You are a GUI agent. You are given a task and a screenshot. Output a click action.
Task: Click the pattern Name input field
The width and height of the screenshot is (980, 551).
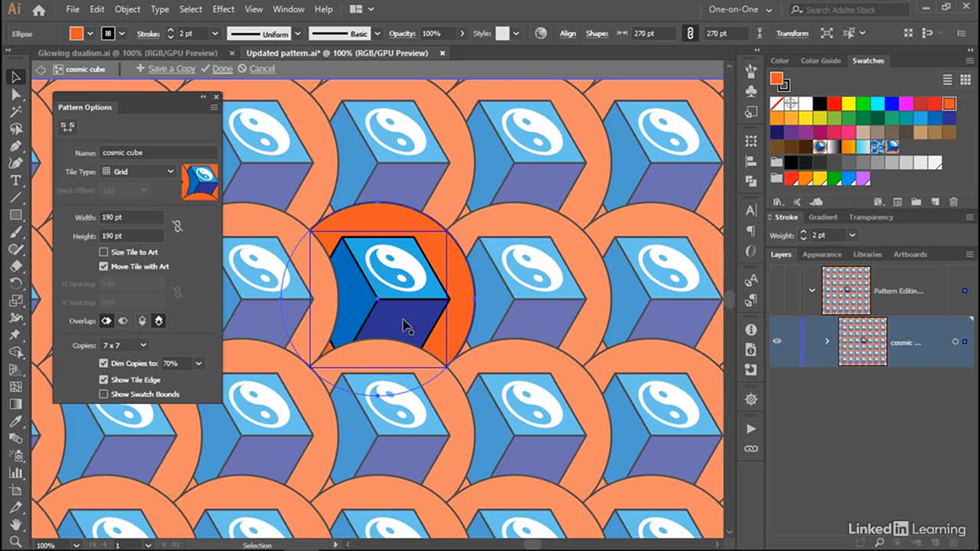[158, 152]
